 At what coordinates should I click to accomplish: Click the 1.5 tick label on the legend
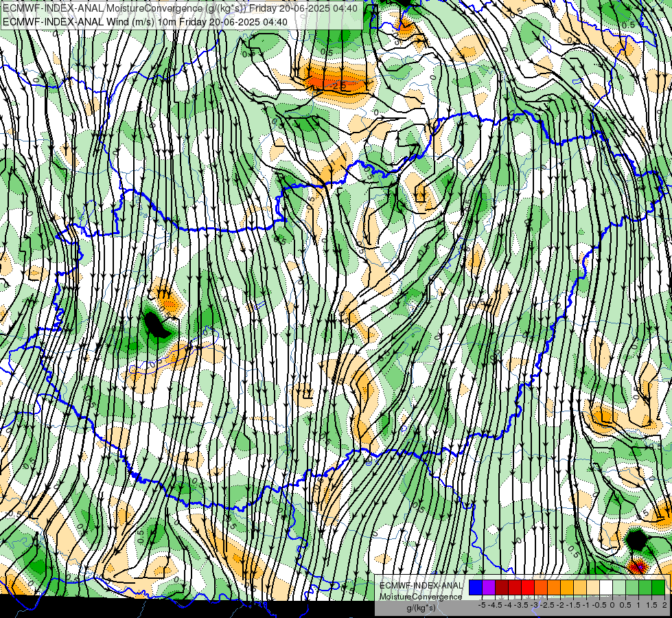(x=651, y=605)
